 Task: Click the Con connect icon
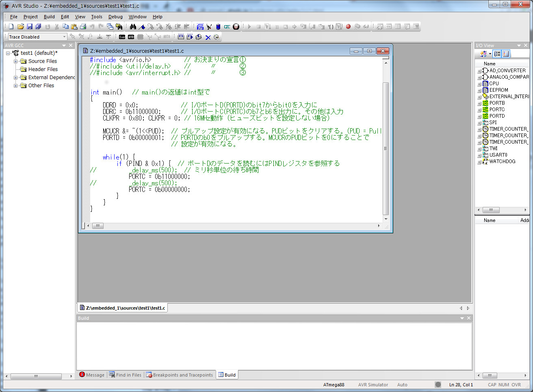coord(122,37)
